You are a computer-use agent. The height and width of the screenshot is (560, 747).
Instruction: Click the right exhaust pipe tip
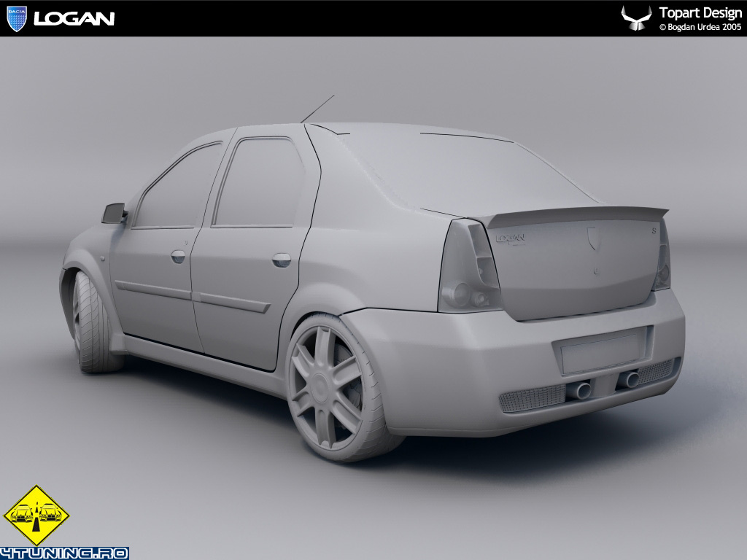coord(629,379)
